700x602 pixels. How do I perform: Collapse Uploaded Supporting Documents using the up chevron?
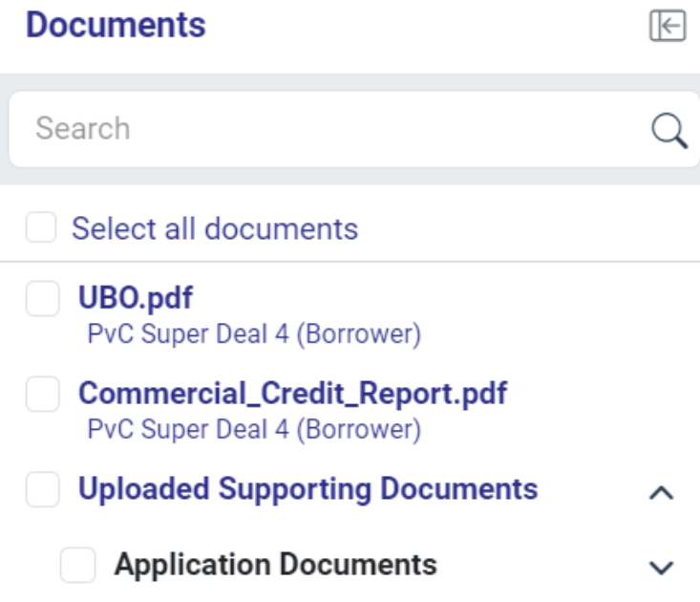[661, 493]
